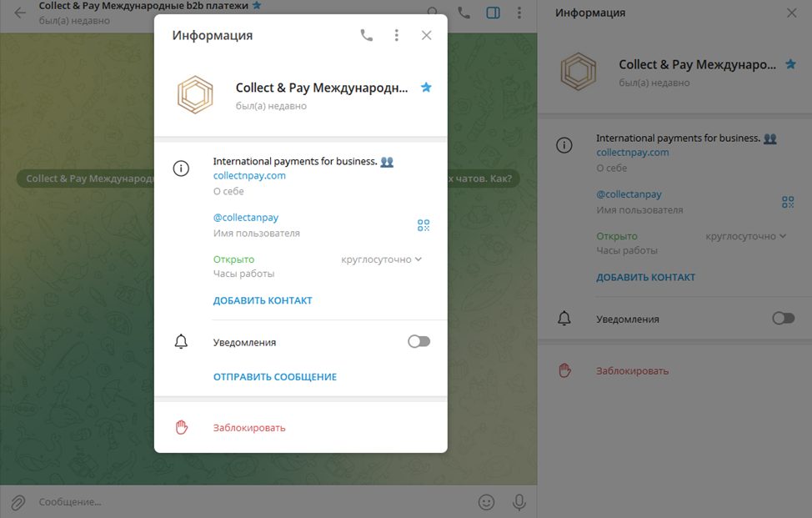Click Открыто status in right panel

[x=617, y=236]
